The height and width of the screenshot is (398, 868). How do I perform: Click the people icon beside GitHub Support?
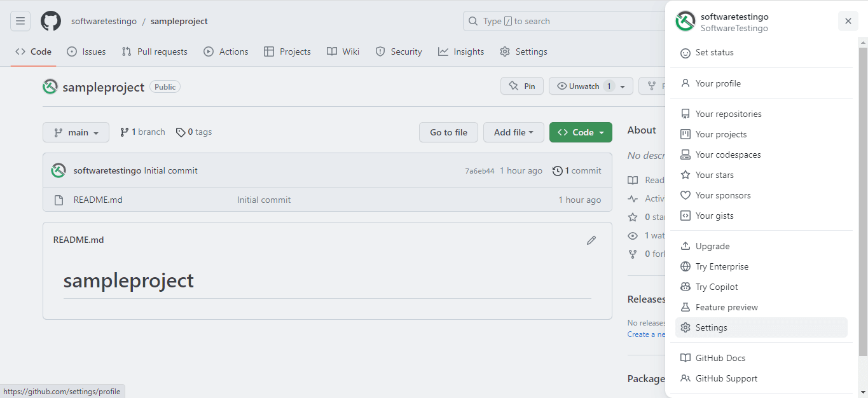pos(685,378)
